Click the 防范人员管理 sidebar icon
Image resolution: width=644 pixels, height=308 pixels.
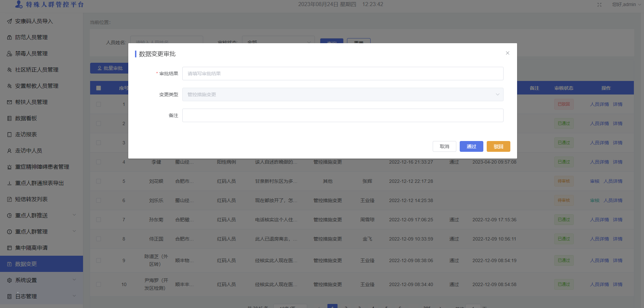pyautogui.click(x=9, y=37)
